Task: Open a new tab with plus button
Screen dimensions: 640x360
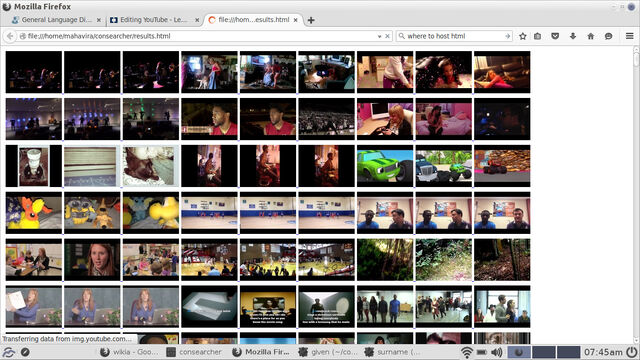Action: (311, 20)
